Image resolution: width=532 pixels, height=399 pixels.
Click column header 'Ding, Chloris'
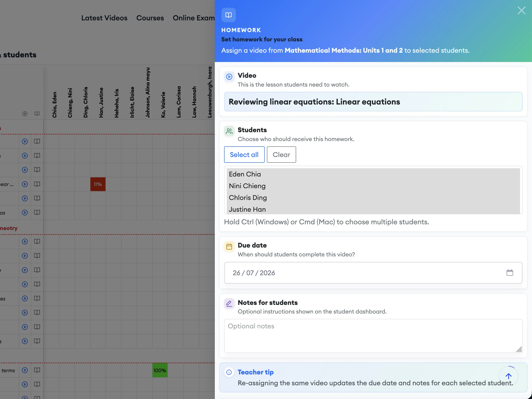(86, 102)
